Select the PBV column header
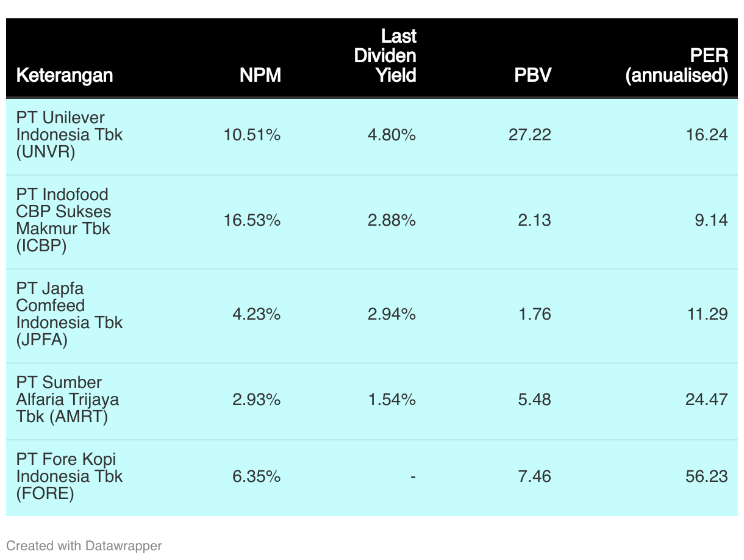Viewport: 744px width, 560px height. tap(533, 75)
